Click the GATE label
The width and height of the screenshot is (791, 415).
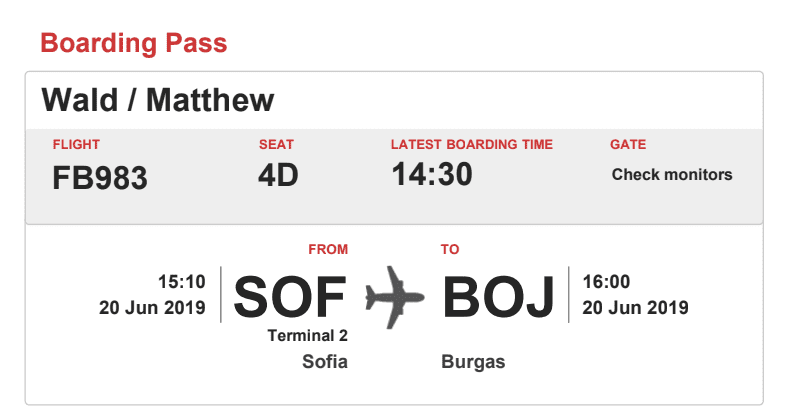pos(628,144)
